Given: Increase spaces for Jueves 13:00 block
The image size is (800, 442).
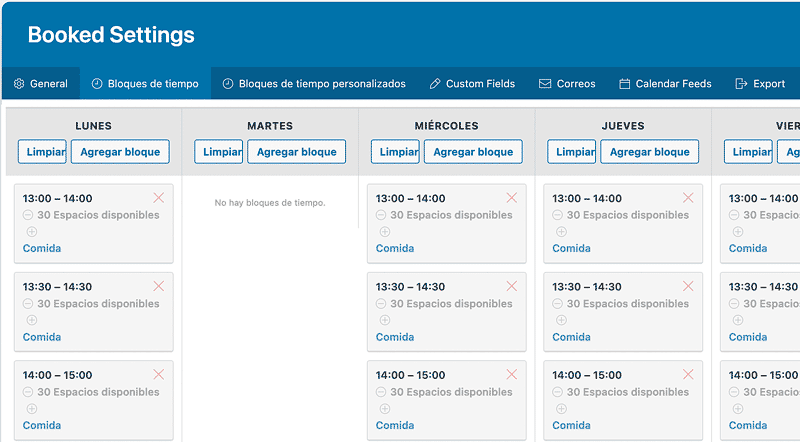Looking at the screenshot, I should [x=561, y=232].
